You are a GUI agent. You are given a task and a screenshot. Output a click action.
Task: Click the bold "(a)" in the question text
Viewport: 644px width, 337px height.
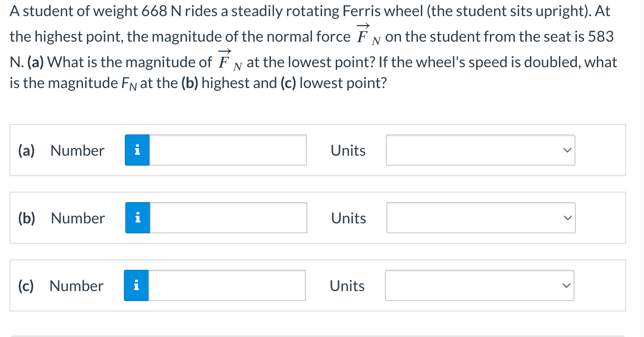coord(34,62)
